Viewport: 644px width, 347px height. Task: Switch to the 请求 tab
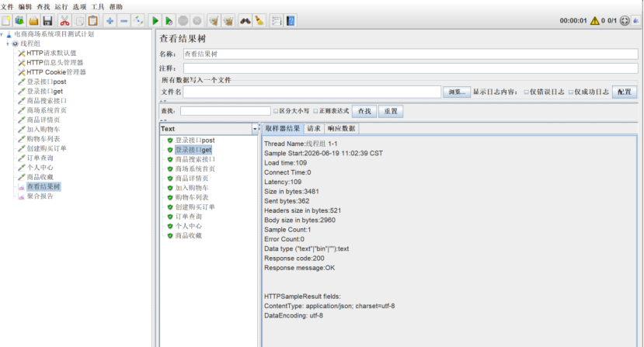[314, 129]
